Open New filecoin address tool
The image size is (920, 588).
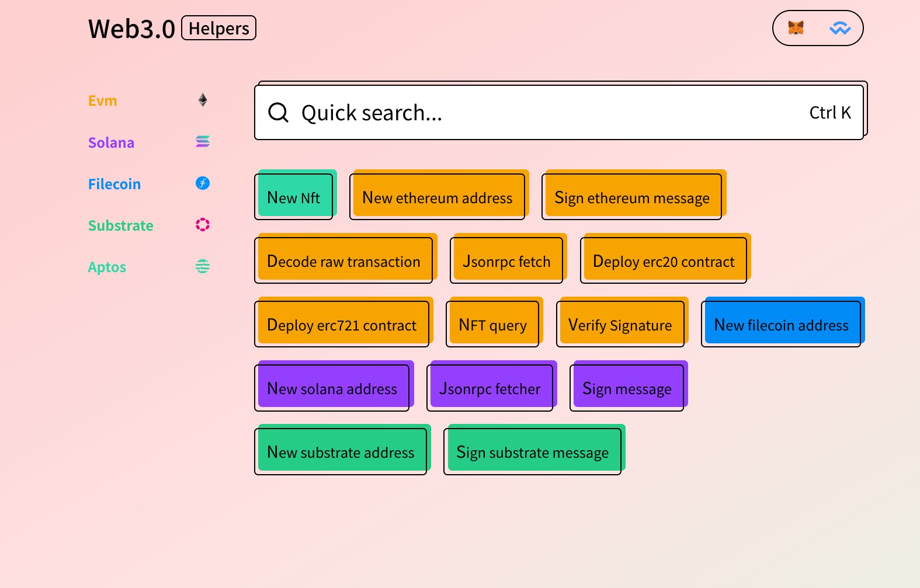pos(781,325)
